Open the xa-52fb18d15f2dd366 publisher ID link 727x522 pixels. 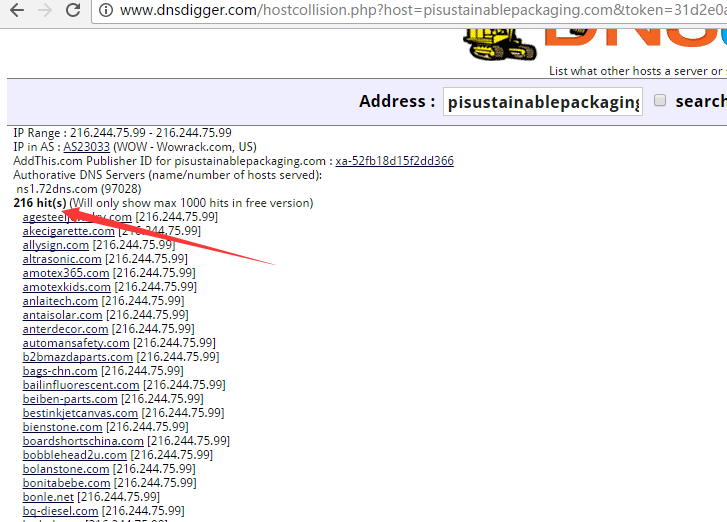395,161
